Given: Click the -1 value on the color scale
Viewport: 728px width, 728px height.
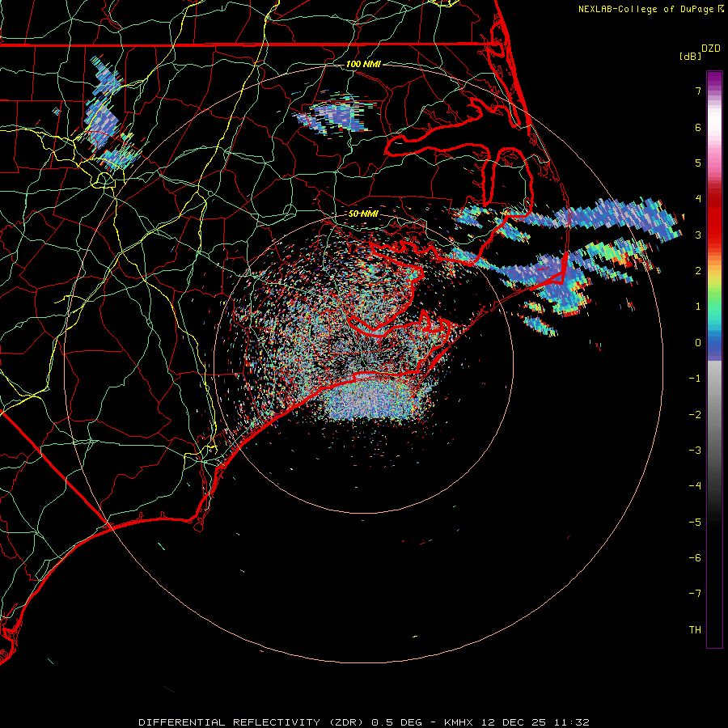Looking at the screenshot, I should coord(695,379).
